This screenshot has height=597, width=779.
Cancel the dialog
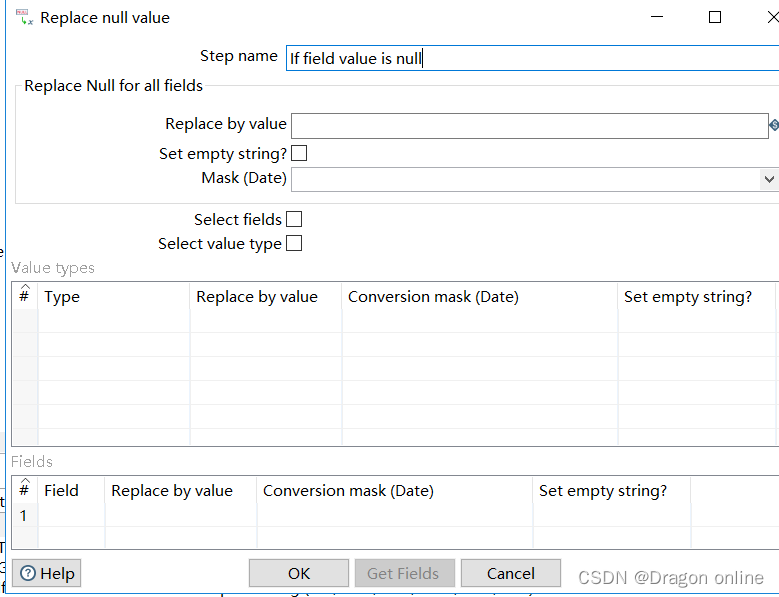pos(511,573)
